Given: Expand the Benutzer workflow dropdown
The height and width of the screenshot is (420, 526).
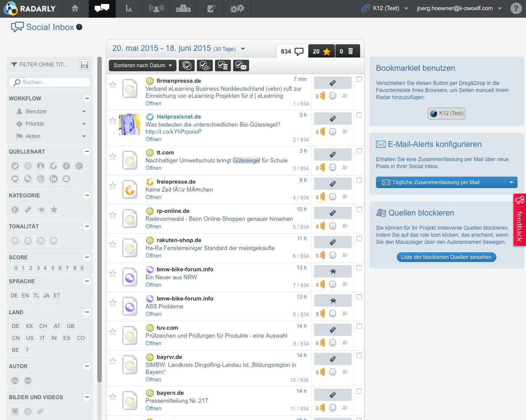Looking at the screenshot, I should 84,112.
